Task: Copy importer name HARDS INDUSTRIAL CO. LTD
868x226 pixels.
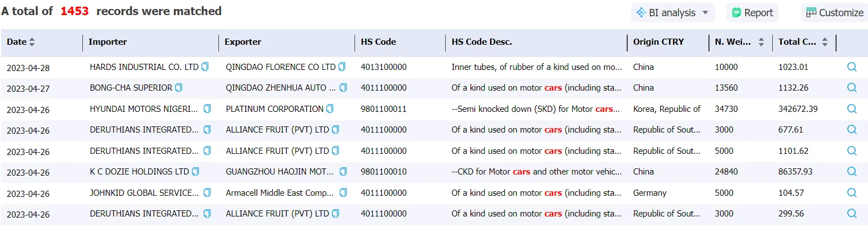Action: point(205,67)
